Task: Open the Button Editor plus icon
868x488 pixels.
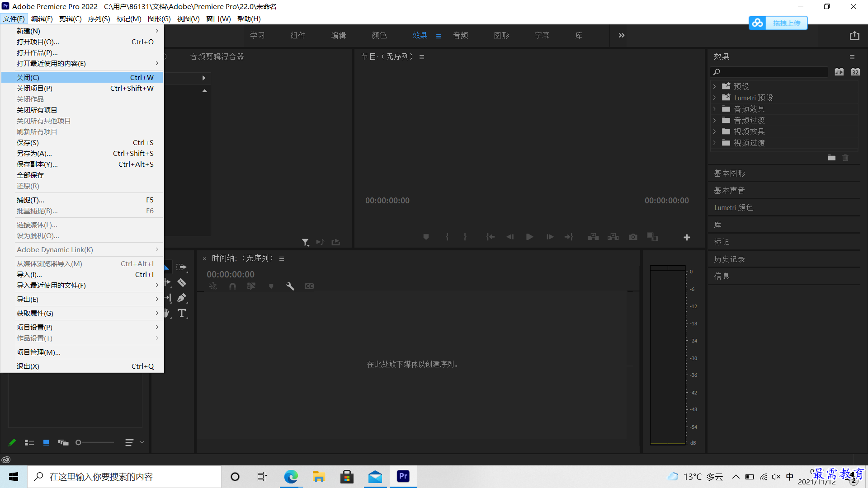Action: [x=687, y=237]
